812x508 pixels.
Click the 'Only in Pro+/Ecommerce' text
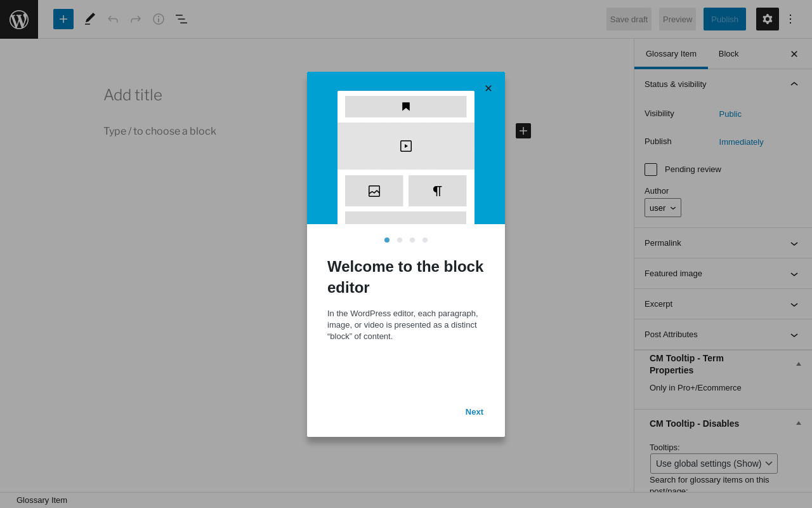point(695,388)
